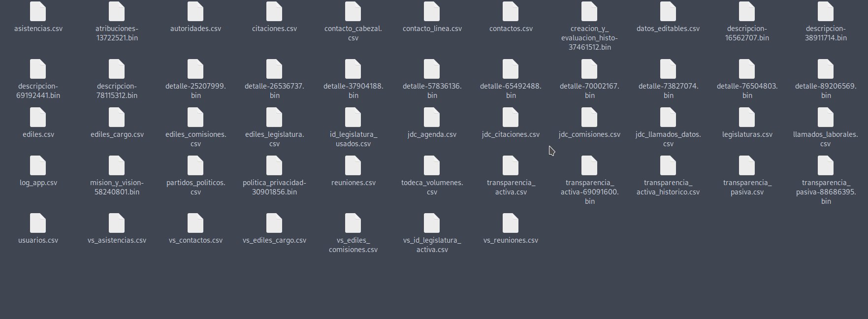Select the reuniones.csv file icon

tap(353, 166)
